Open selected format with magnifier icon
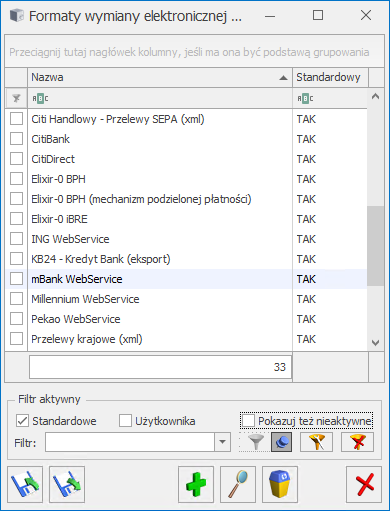This screenshot has height=511, width=390. (238, 484)
